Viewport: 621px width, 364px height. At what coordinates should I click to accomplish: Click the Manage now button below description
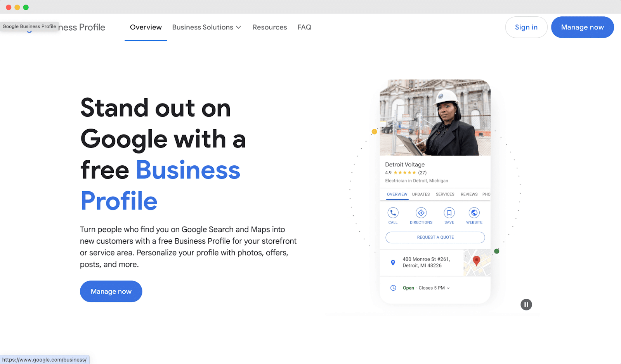(111, 291)
